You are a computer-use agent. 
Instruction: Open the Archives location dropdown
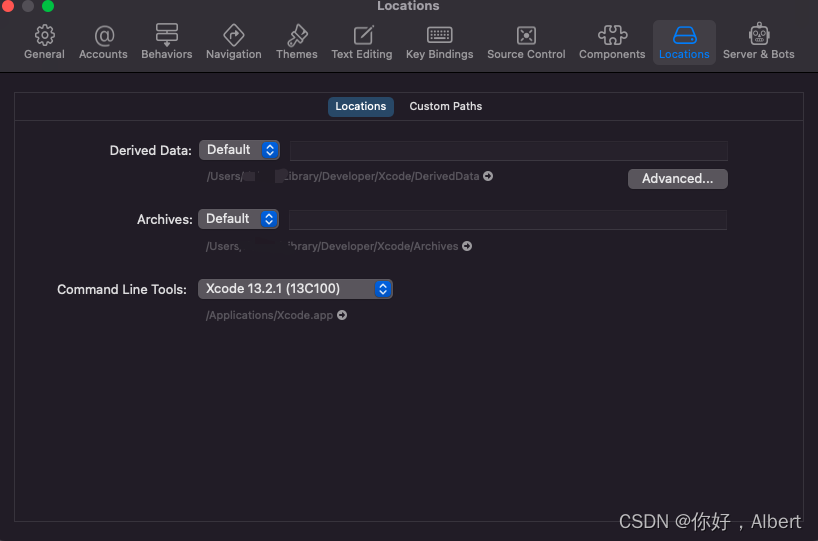238,219
